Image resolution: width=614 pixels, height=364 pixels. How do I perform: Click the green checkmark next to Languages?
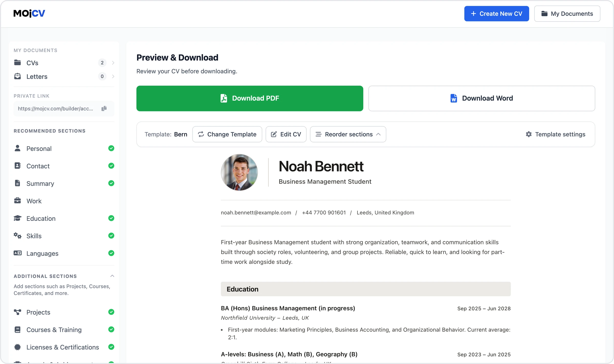tap(111, 253)
